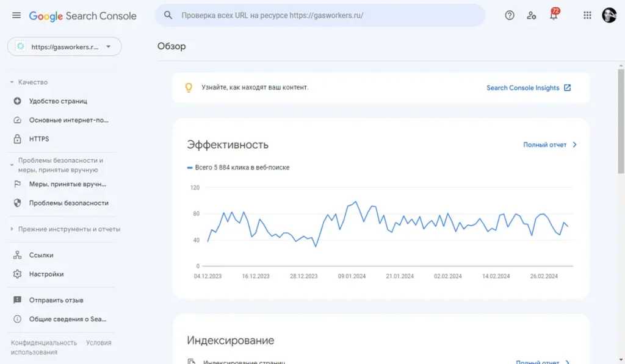Open the hamburger main menu
Viewport: 625px width, 364px height.
pyautogui.click(x=16, y=16)
